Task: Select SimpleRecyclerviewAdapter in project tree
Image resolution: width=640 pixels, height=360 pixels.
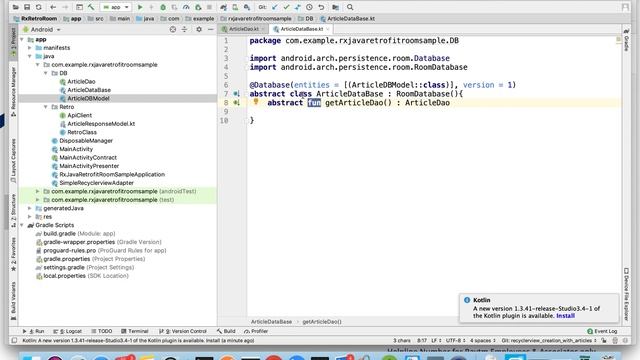Action: 96,183
